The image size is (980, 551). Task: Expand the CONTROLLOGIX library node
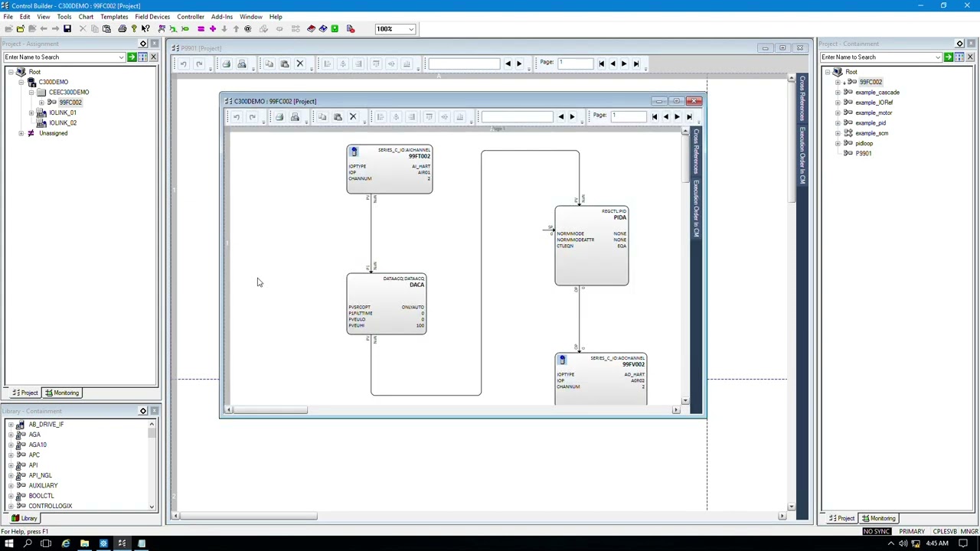11,506
